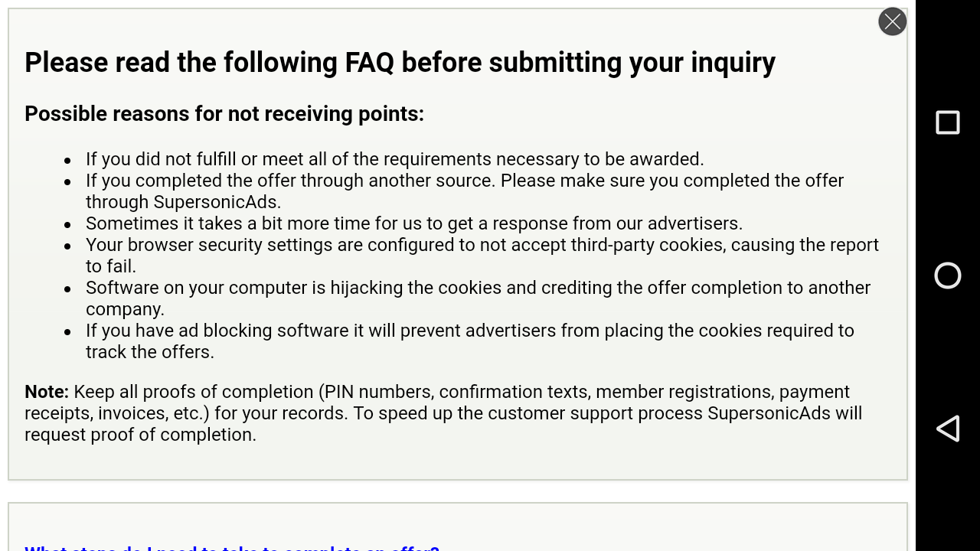This screenshot has height=551, width=980.
Task: Tap the 'Sometimes it takes a bit more time' bullet
Action: [413, 223]
